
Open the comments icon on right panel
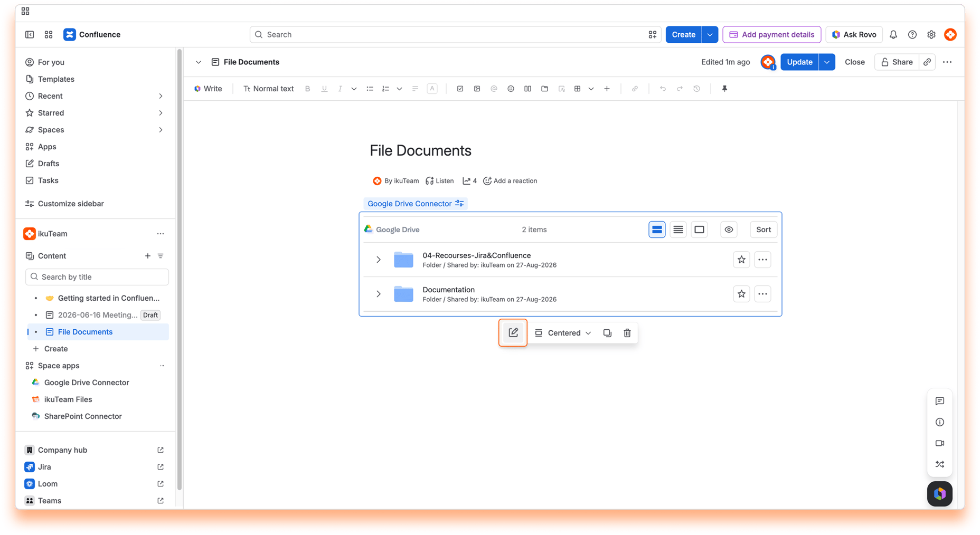coord(939,401)
